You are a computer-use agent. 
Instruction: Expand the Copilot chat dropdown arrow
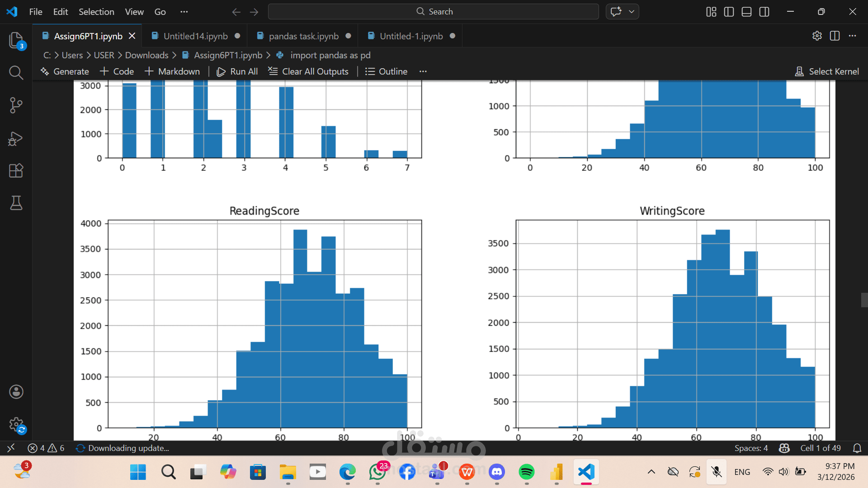(632, 12)
